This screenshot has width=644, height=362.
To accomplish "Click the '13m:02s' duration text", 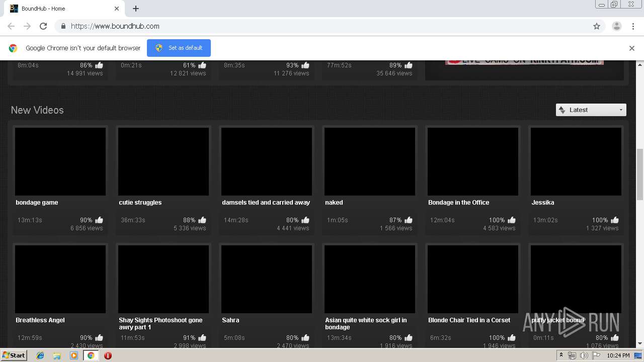I will 545,220.
